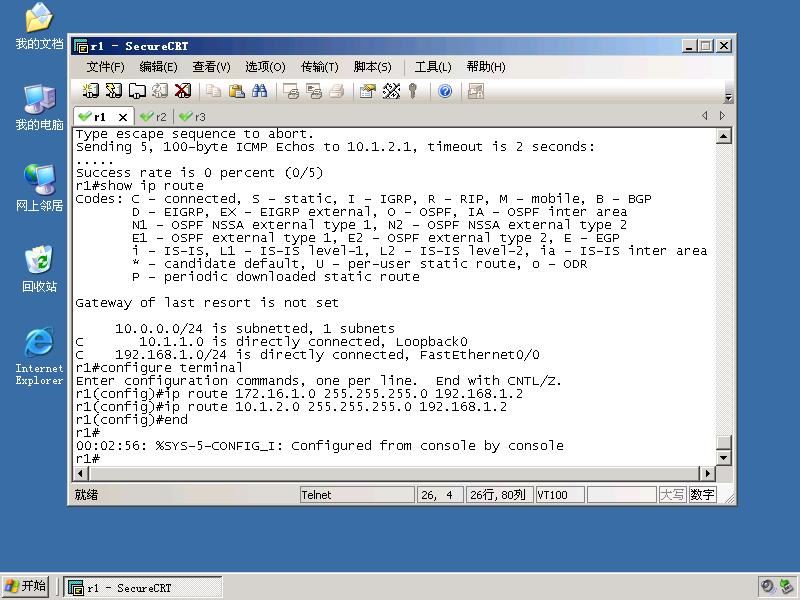Click the tab scroll right arrow
This screenshot has width=800, height=600.
point(722,116)
